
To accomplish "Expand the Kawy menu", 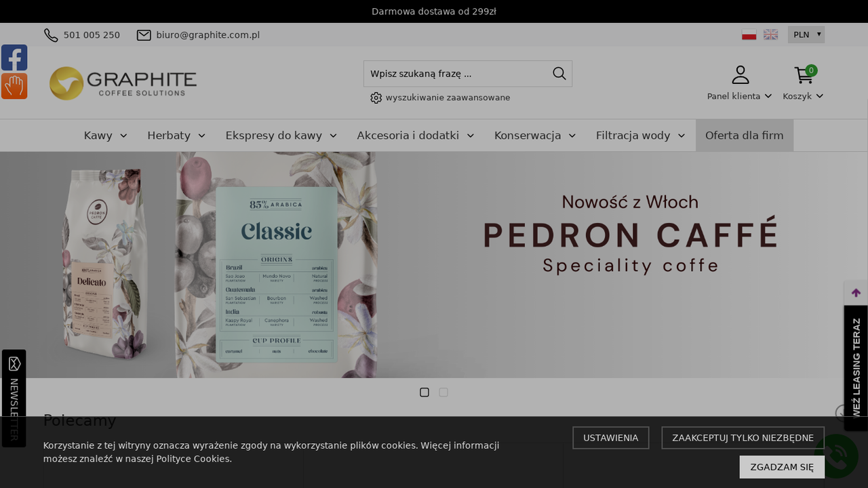I will 105,136.
